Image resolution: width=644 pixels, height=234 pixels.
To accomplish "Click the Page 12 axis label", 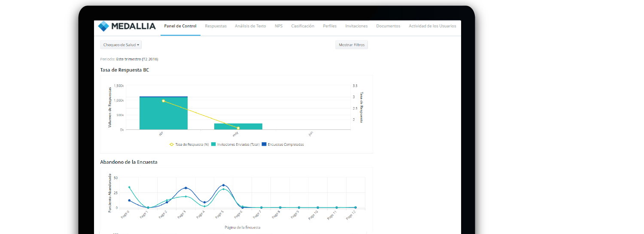I will tap(351, 215).
